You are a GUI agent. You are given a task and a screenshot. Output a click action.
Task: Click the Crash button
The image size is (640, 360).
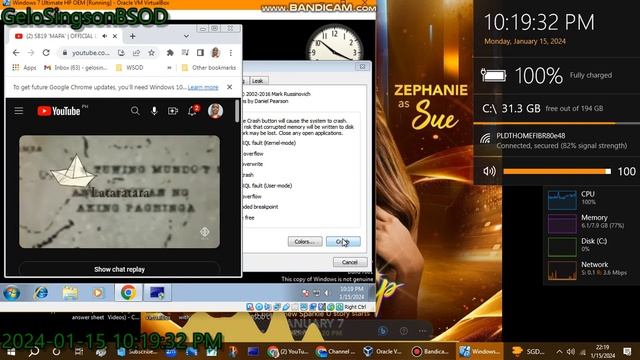point(343,242)
